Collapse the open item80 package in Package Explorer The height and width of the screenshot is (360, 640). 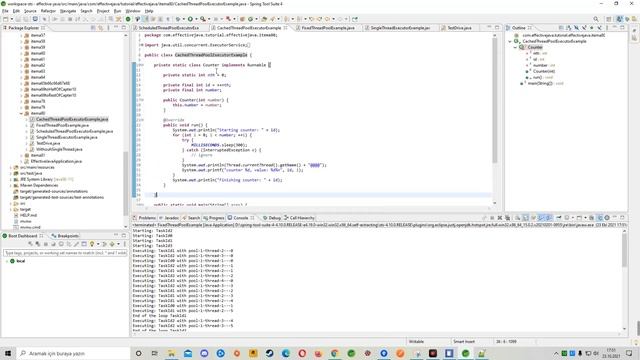(x=21, y=113)
